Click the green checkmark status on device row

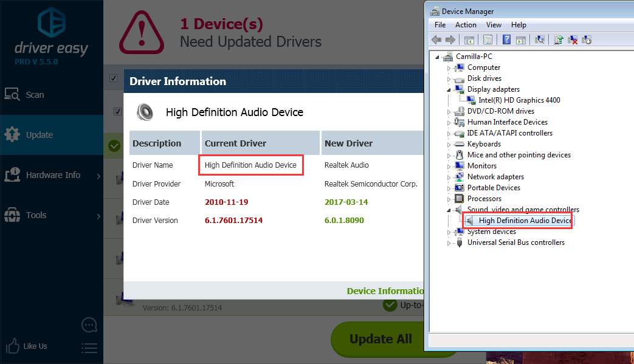coord(114,146)
